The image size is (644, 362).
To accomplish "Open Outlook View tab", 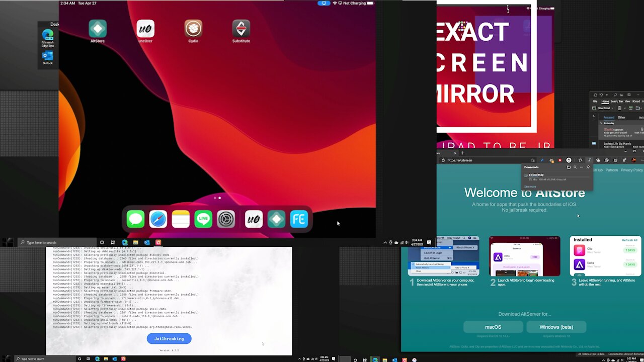I will click(627, 102).
